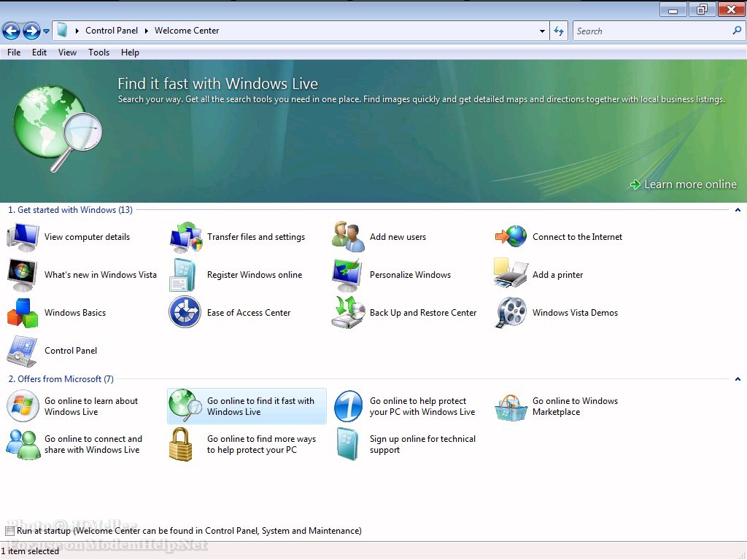Click the Back Up and Restore Center icon
Screen dimensions: 747x560
[348, 312]
